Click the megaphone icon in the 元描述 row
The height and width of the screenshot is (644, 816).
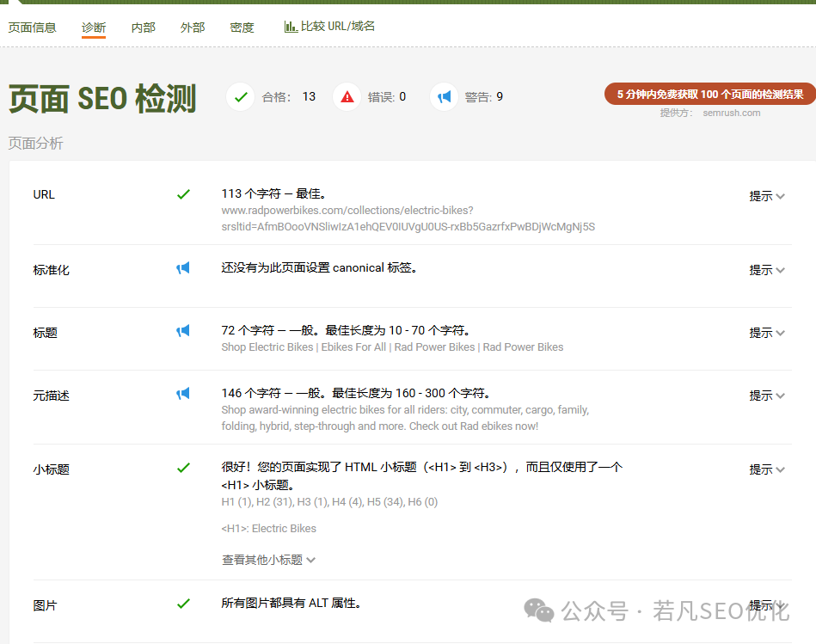click(182, 394)
